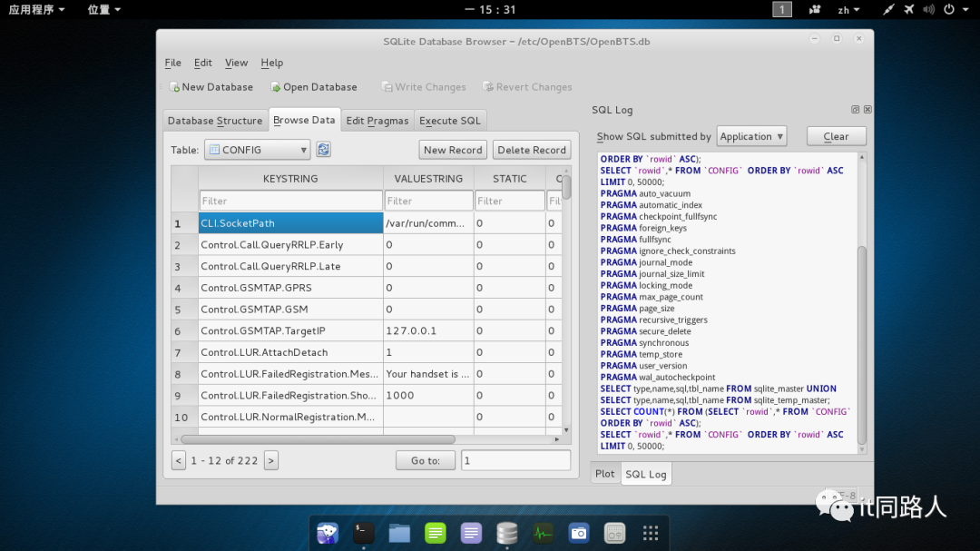Image resolution: width=980 pixels, height=551 pixels.
Task: Go to previous page with < button
Action: coord(178,460)
